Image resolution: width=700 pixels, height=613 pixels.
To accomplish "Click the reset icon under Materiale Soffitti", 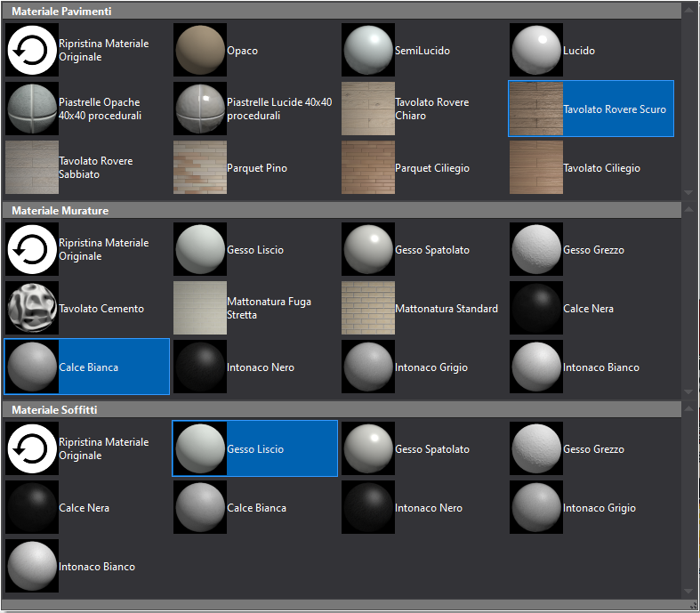I will pos(32,449).
